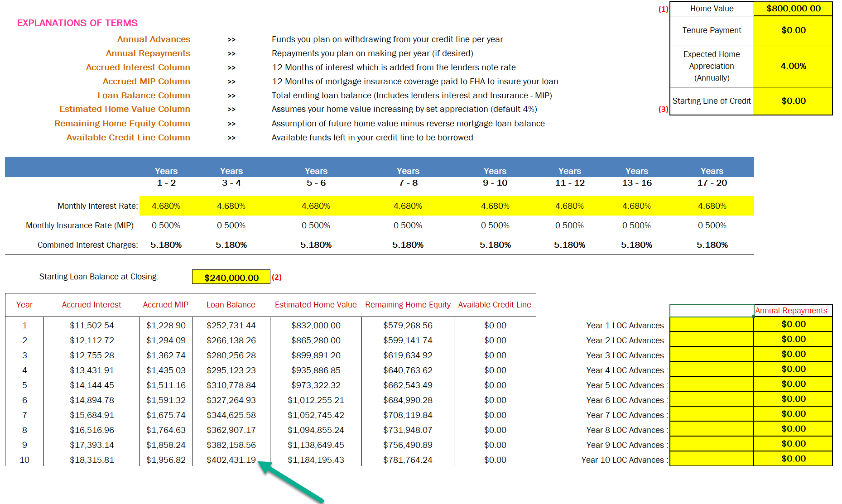This screenshot has height=504, width=842.
Task: Select the Home Value input cell
Action: [x=793, y=8]
